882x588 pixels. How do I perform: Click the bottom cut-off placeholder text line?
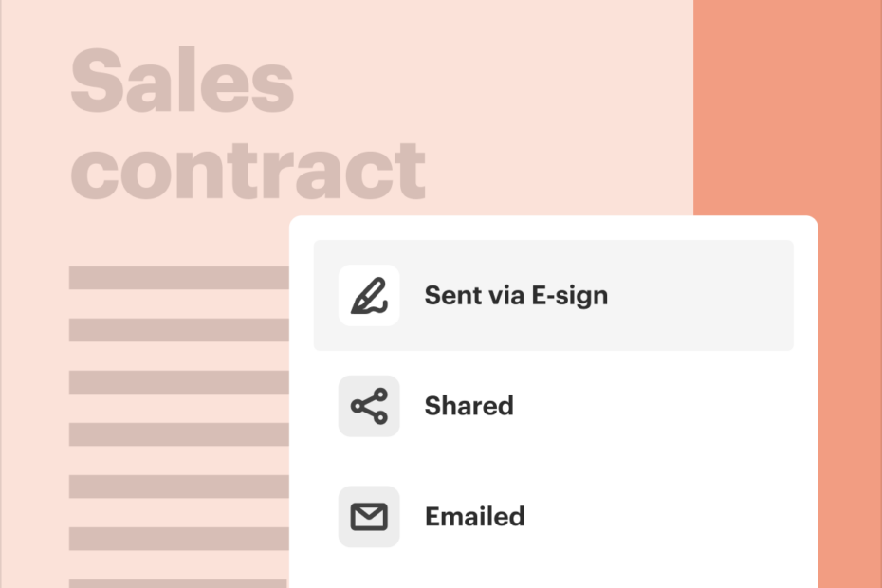pyautogui.click(x=178, y=583)
